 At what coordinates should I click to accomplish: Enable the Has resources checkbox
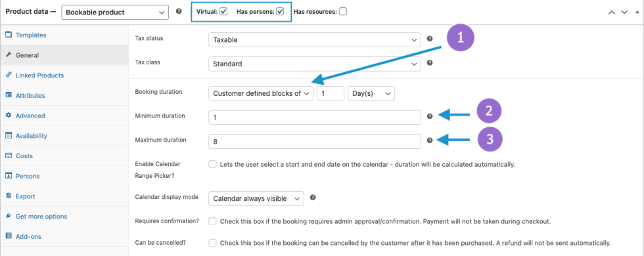point(342,12)
